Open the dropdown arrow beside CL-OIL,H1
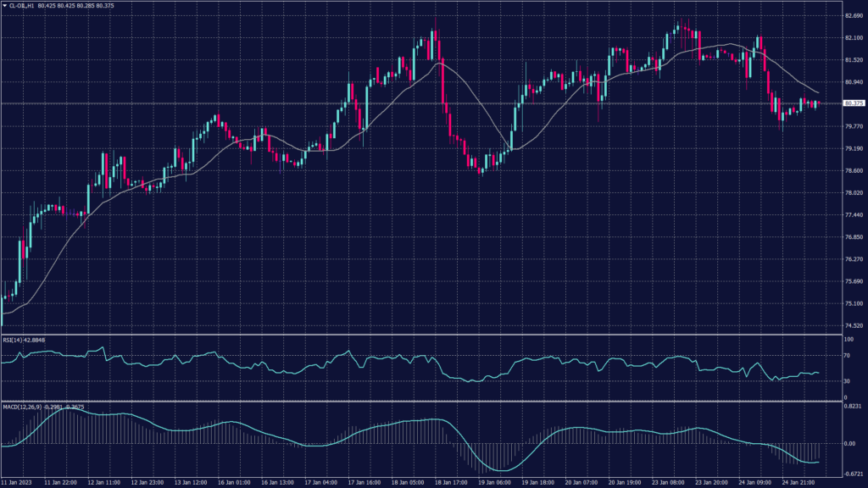 click(x=4, y=5)
